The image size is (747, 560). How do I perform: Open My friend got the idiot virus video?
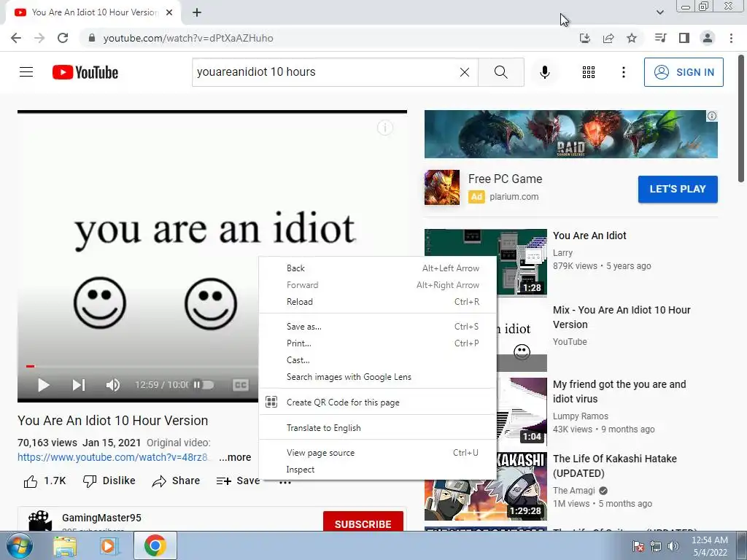pyautogui.click(x=619, y=392)
